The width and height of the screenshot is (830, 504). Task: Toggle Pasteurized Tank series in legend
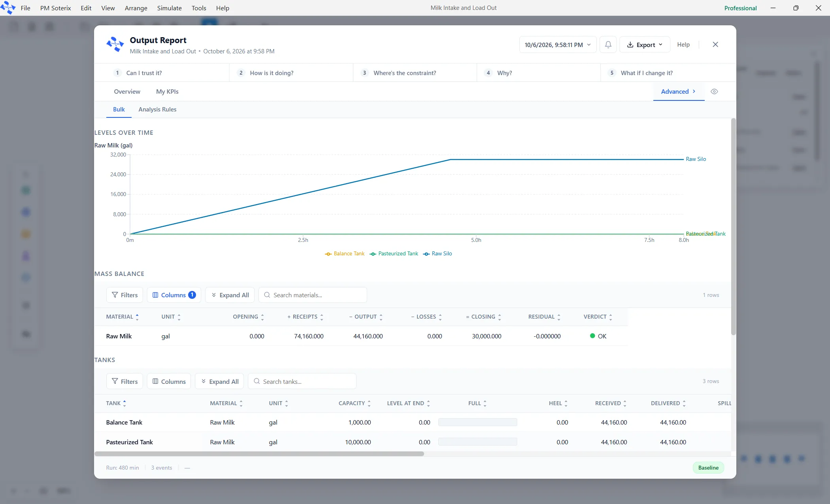pyautogui.click(x=394, y=254)
